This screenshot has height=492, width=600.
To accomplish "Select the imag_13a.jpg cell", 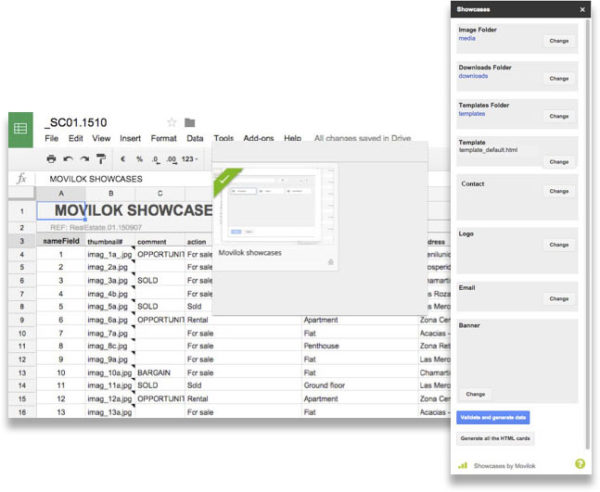I will (x=110, y=412).
